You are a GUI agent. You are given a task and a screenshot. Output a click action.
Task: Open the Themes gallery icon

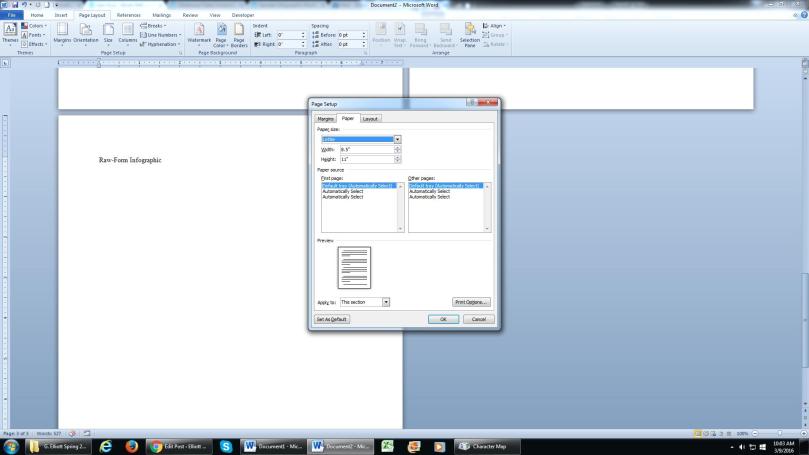coord(9,33)
